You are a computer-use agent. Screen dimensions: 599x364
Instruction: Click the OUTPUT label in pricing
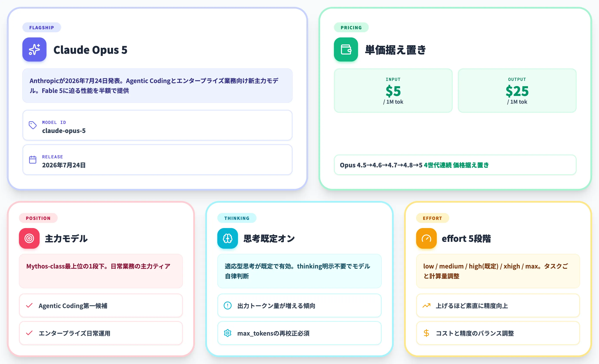pyautogui.click(x=517, y=79)
